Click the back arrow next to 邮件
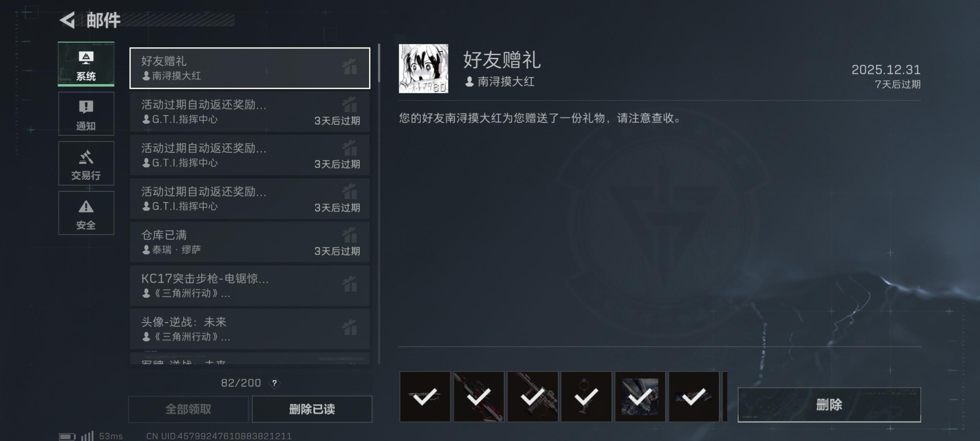 68,20
